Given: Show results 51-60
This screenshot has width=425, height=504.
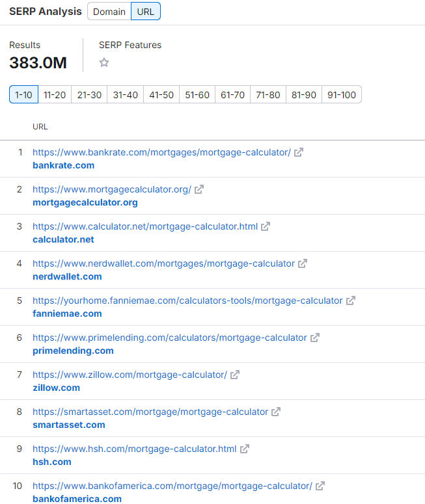Looking at the screenshot, I should tap(197, 95).
